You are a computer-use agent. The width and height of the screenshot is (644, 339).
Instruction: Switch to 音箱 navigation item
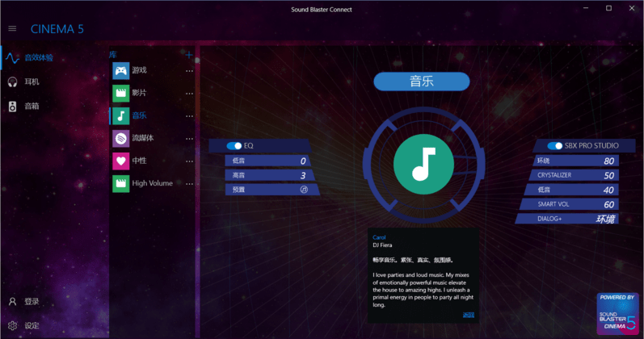click(32, 107)
